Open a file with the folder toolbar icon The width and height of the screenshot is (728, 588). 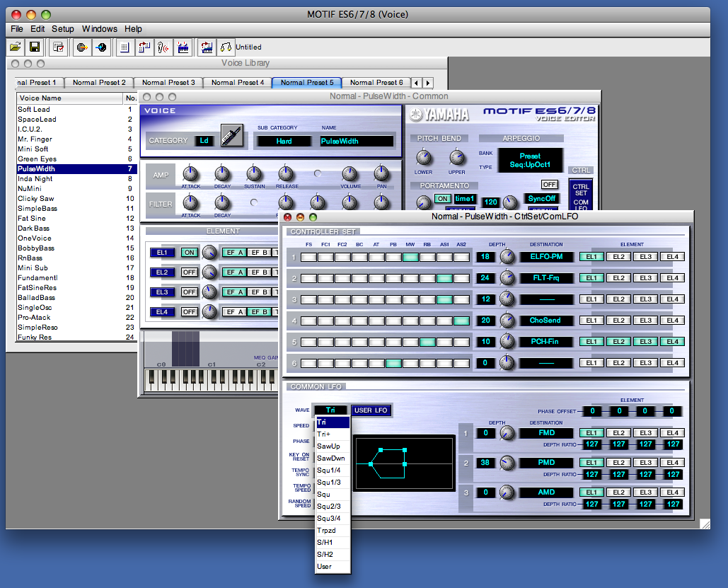tap(16, 47)
